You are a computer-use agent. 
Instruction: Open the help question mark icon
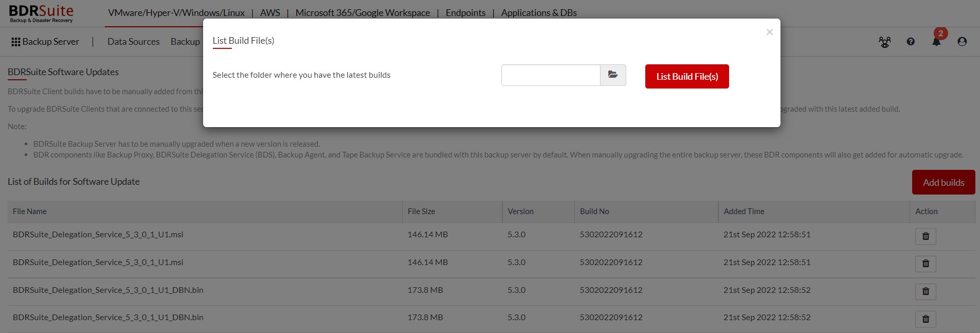(x=911, y=42)
